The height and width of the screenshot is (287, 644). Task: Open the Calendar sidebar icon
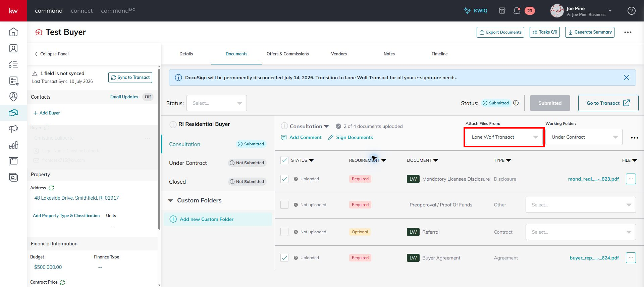click(x=13, y=161)
